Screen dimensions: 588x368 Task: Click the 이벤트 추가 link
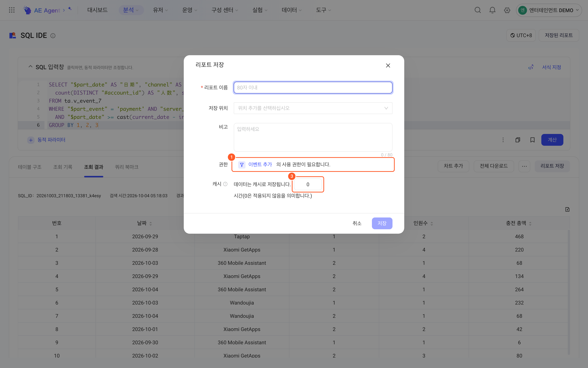click(x=260, y=164)
